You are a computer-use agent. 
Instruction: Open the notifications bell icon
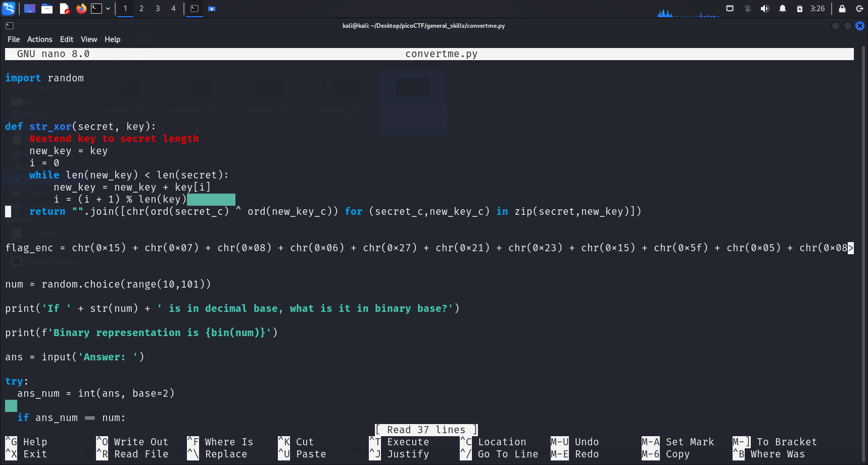(782, 9)
